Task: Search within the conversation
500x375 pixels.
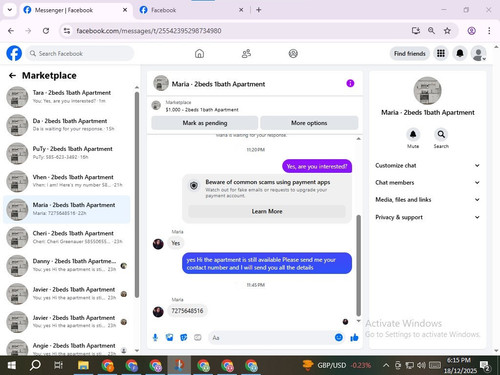Action: [x=441, y=134]
